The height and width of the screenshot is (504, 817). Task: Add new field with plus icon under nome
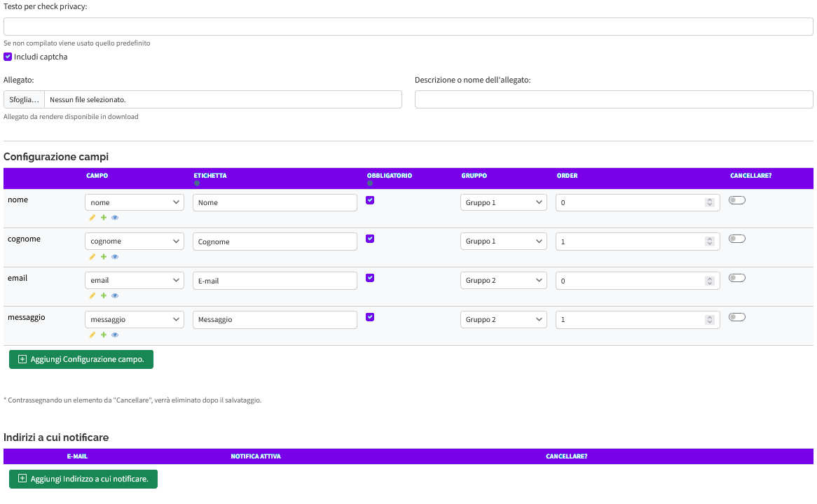[x=104, y=218]
